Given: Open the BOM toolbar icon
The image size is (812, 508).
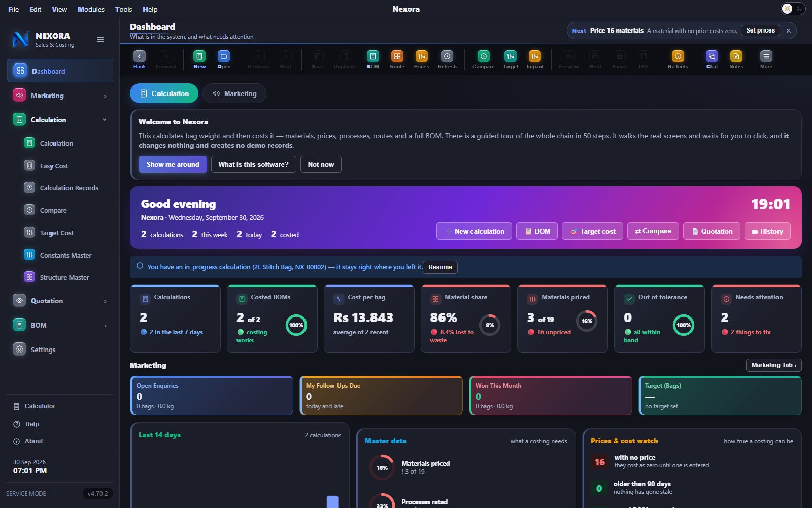Looking at the screenshot, I should click(373, 59).
